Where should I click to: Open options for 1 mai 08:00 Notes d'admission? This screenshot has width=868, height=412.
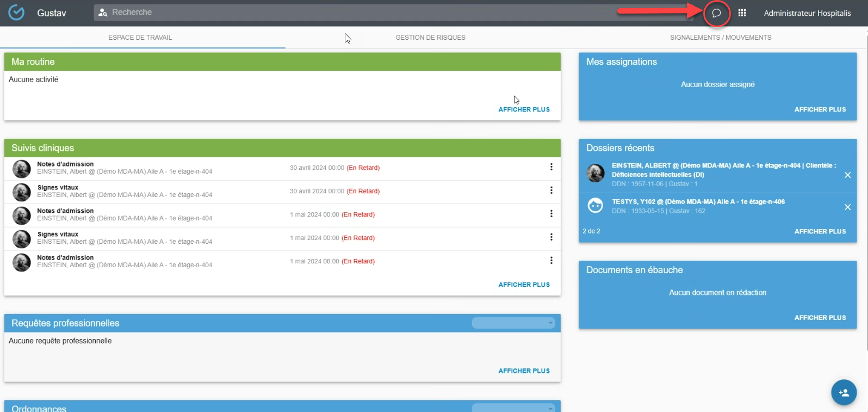click(551, 261)
